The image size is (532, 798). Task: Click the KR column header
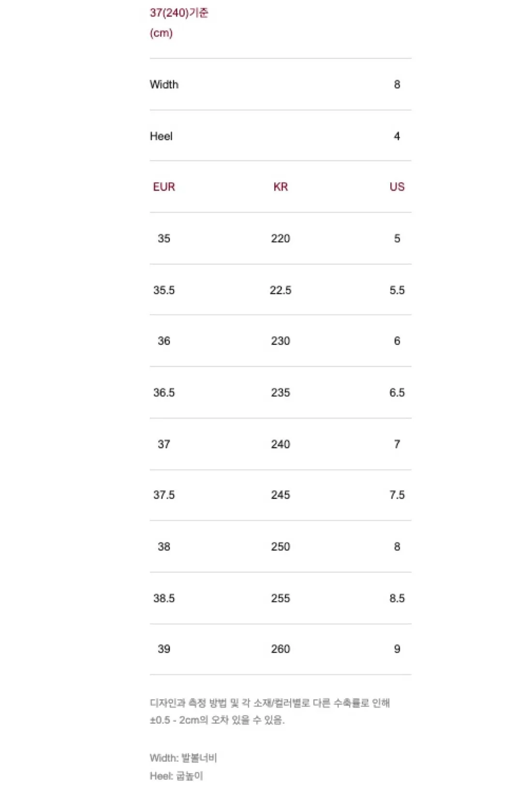281,187
